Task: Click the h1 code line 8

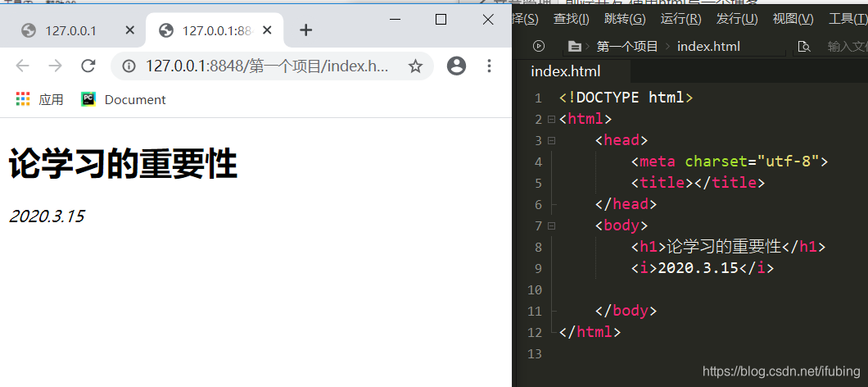Action: click(728, 247)
